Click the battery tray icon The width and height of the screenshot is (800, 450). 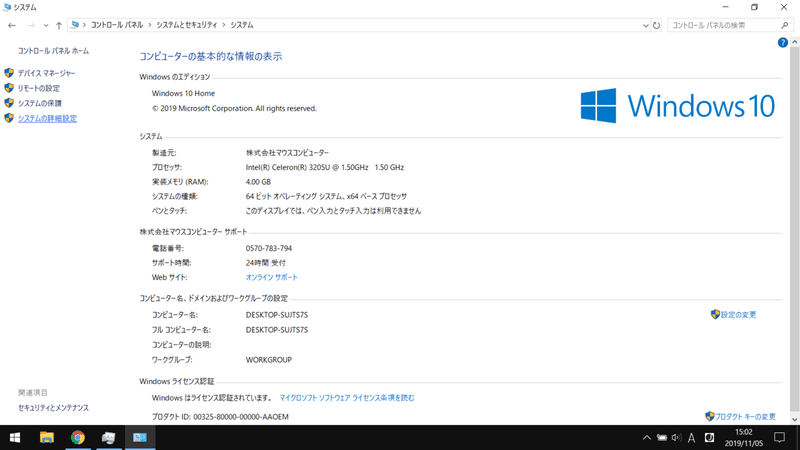click(x=662, y=438)
